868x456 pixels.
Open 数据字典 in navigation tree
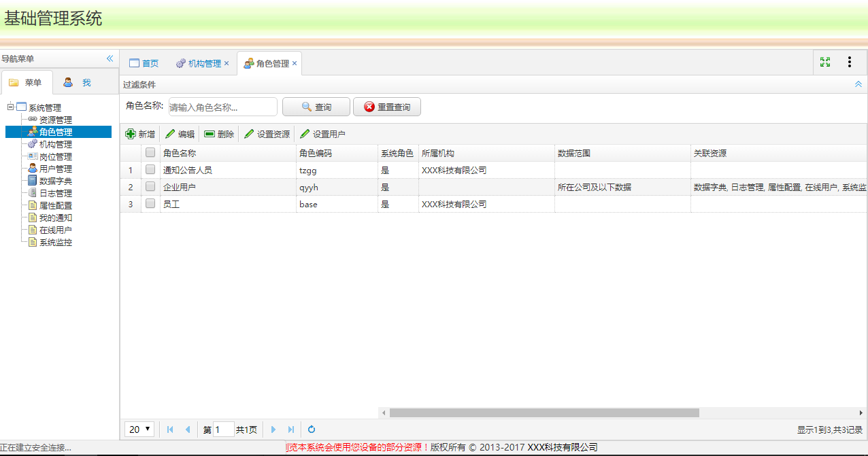(56, 181)
